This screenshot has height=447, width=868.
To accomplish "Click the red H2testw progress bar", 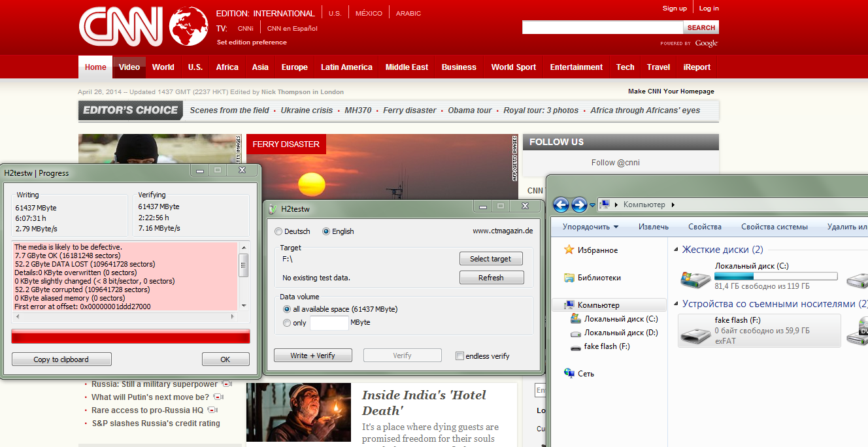I will tap(131, 337).
